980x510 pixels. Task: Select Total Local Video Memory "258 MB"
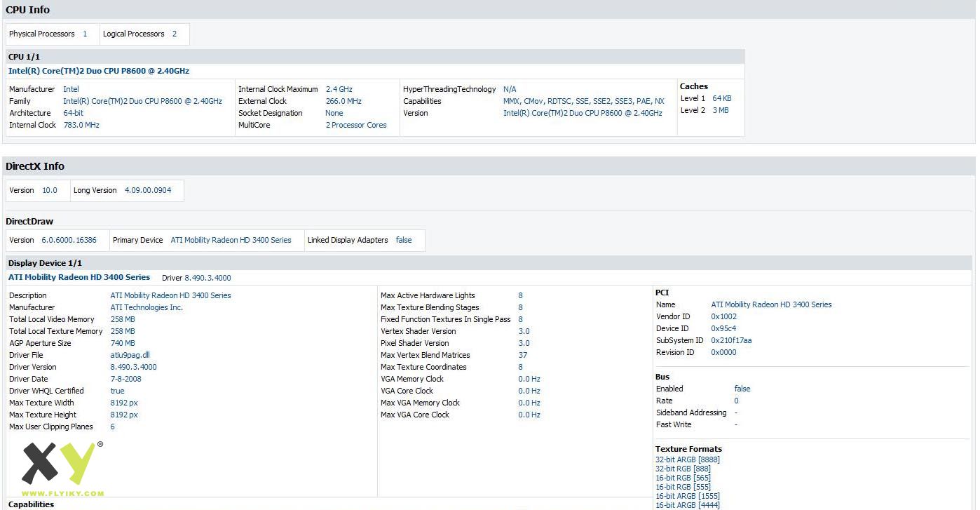point(123,319)
